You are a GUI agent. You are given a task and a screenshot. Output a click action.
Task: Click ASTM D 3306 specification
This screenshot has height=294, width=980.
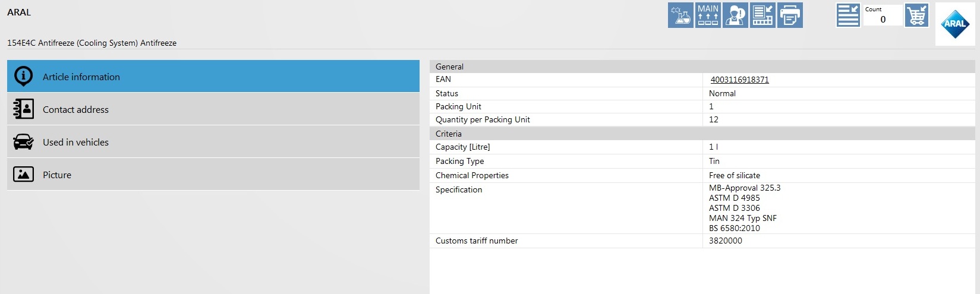(x=735, y=208)
